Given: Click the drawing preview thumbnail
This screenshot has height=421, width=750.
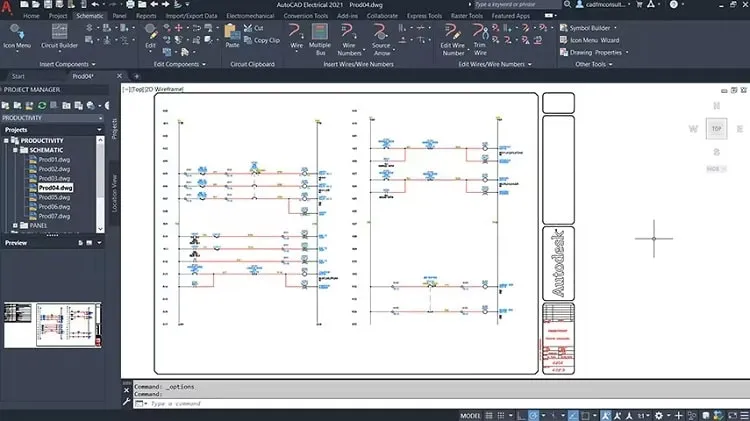Looking at the screenshot, I should tap(53, 325).
